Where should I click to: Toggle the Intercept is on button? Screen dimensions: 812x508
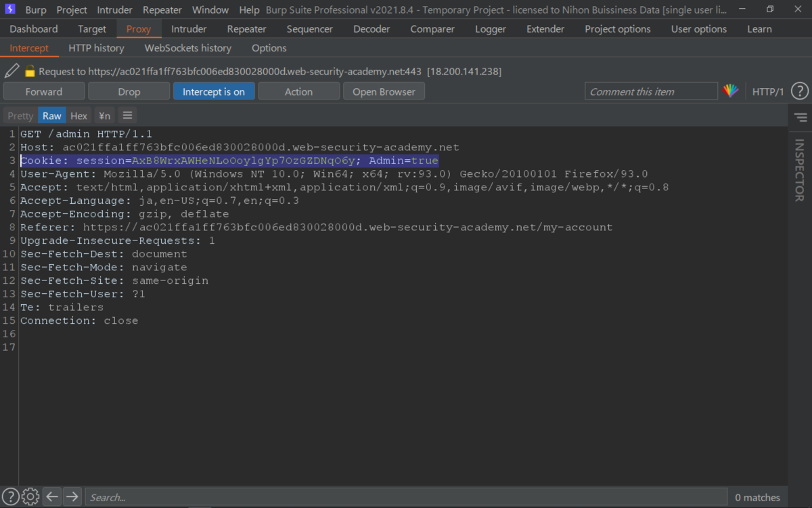(214, 91)
